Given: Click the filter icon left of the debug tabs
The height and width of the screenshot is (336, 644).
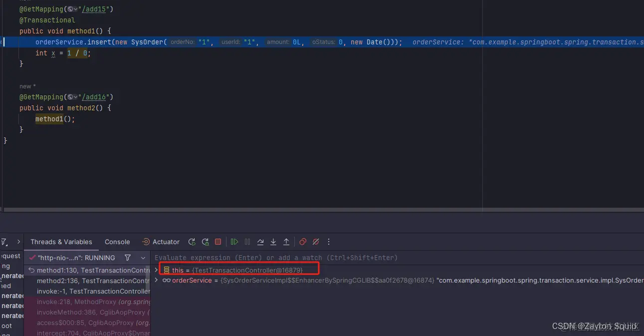Looking at the screenshot, I should pyautogui.click(x=4, y=242).
